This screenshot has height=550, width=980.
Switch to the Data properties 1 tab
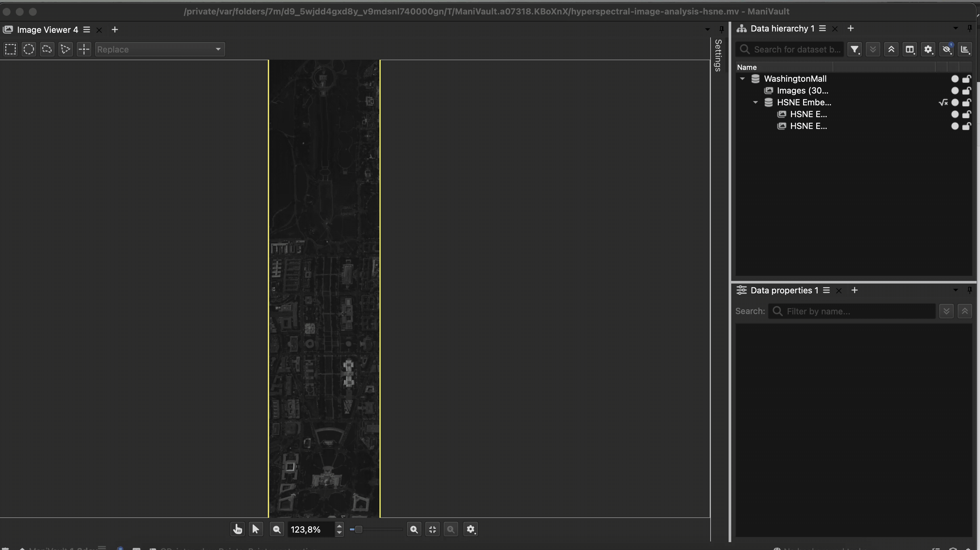(784, 291)
